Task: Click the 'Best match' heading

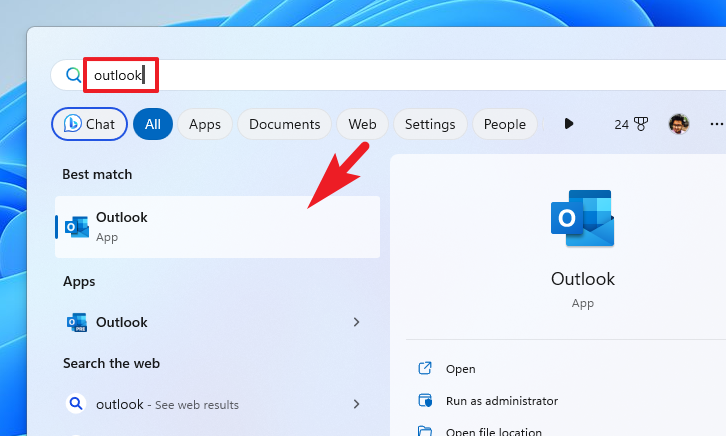Action: click(x=97, y=174)
